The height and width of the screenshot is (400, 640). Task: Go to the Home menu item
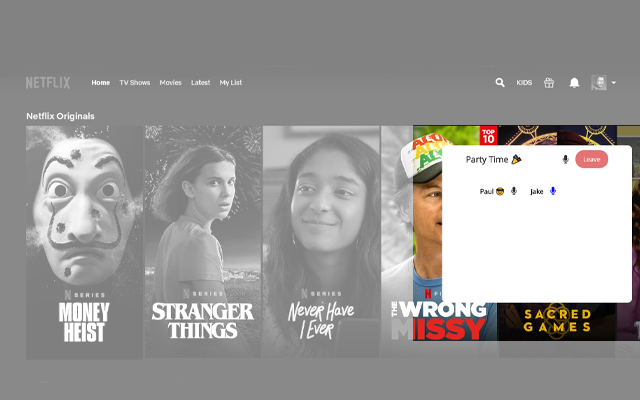tap(100, 83)
